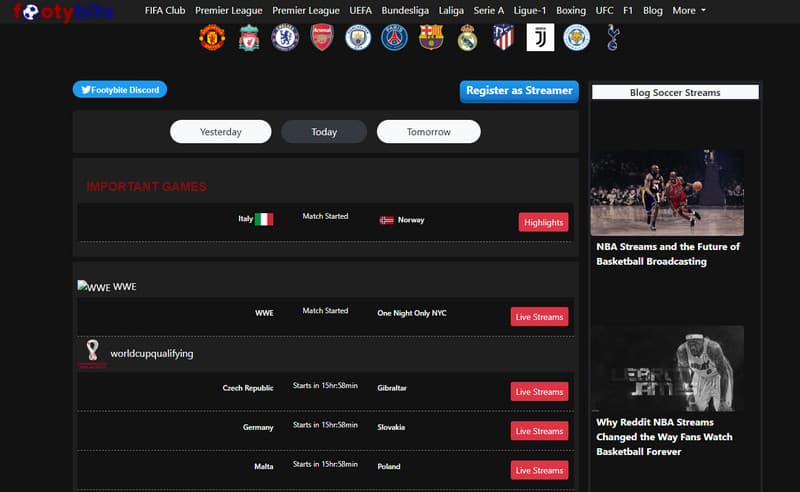Expand the More dropdown in navigation
The image size is (800, 492).
[688, 10]
